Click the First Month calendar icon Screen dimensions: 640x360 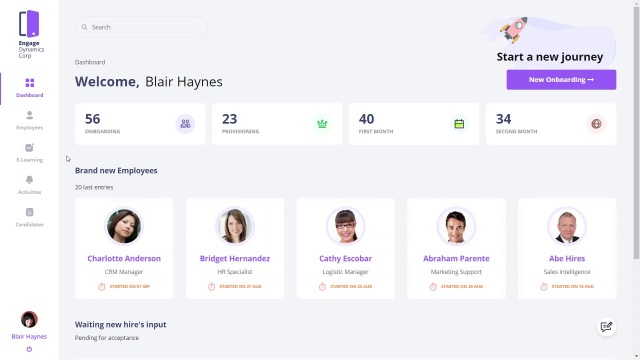coord(459,124)
